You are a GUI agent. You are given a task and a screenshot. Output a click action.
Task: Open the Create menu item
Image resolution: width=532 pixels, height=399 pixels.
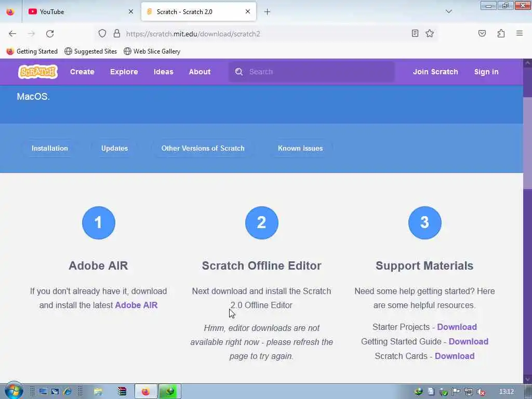pos(82,72)
